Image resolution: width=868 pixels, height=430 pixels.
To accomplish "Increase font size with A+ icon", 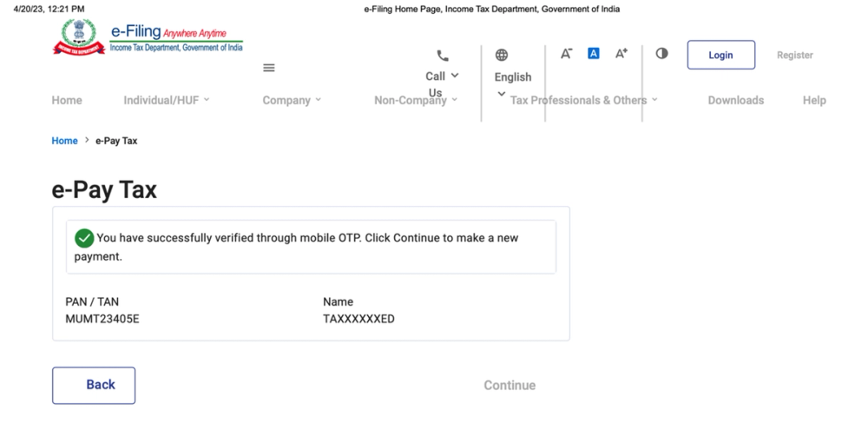I will coord(621,53).
